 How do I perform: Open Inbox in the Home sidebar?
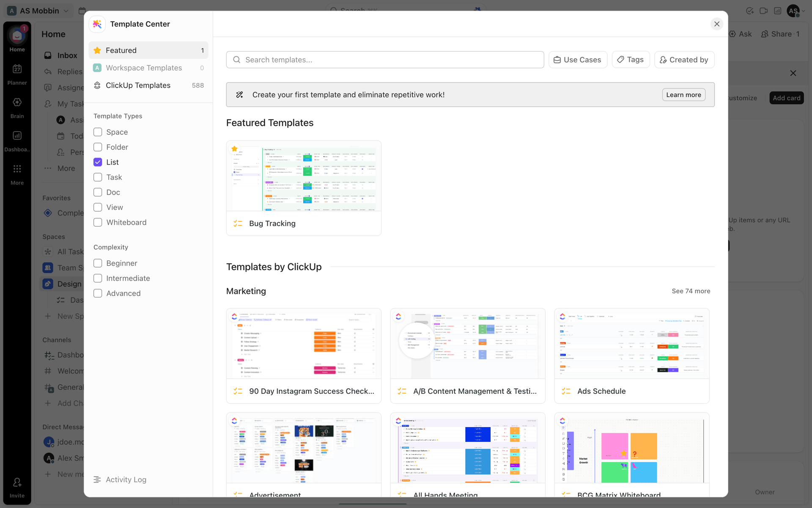[x=62, y=55]
